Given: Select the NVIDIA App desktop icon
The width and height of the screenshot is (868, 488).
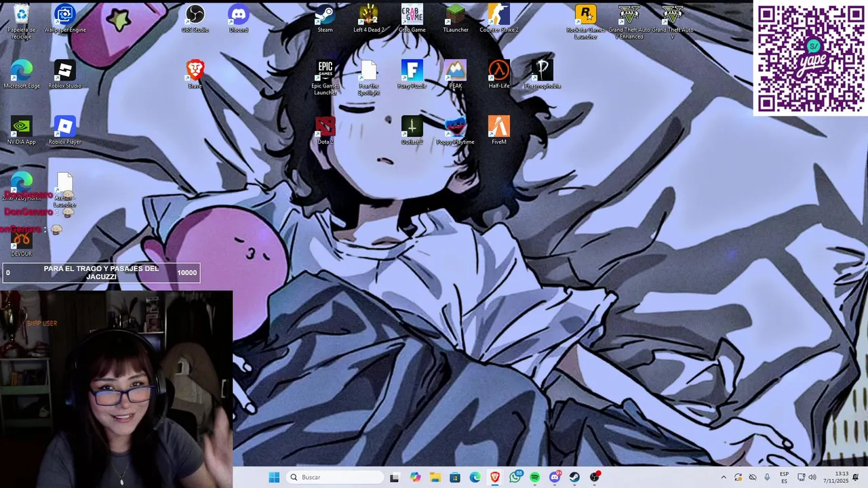Looking at the screenshot, I should click(x=21, y=131).
